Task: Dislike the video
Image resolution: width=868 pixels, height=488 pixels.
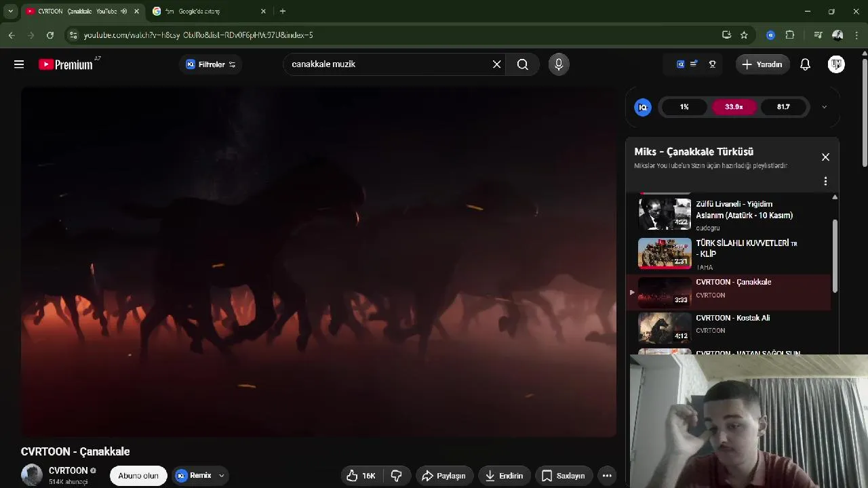Action: (397, 476)
